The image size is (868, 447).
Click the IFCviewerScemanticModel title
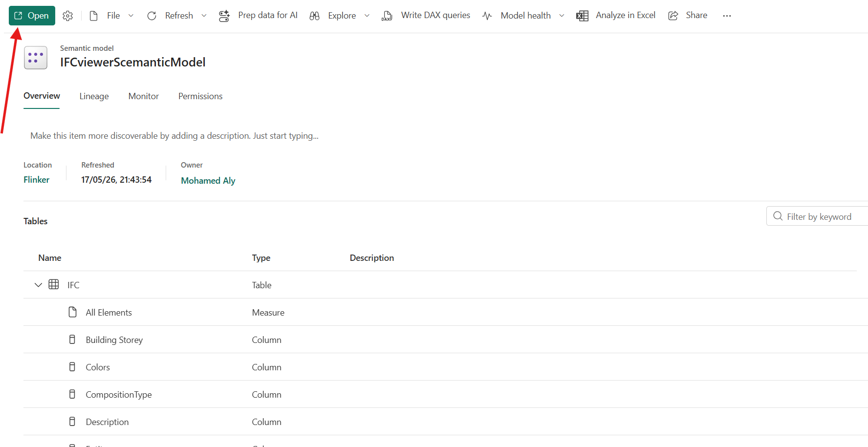[132, 62]
